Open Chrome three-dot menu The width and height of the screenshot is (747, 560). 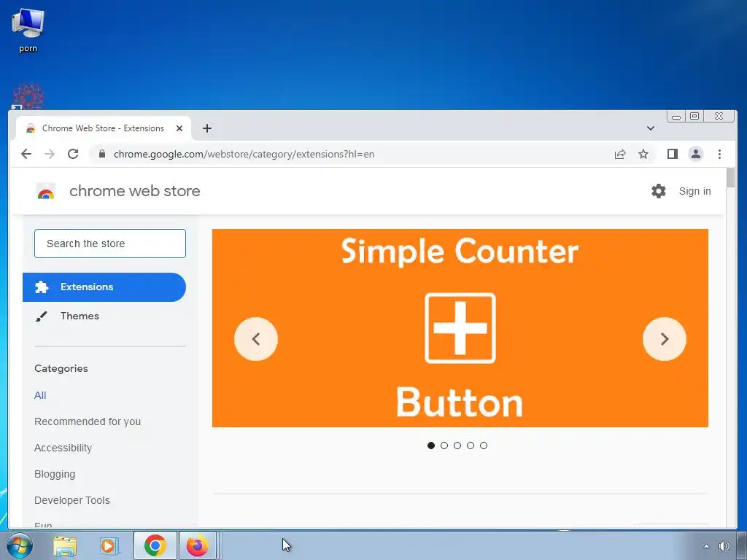[x=719, y=154]
